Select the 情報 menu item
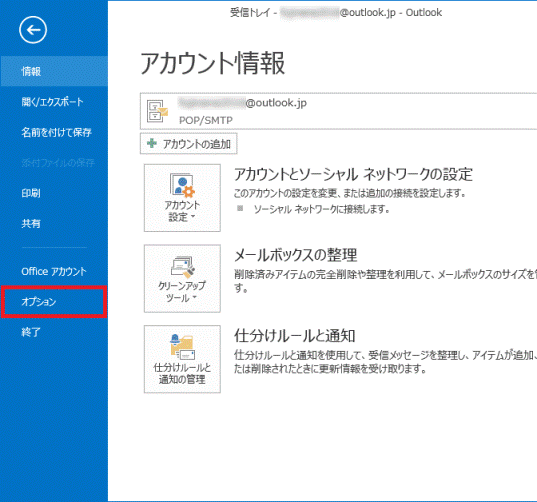 click(54, 71)
